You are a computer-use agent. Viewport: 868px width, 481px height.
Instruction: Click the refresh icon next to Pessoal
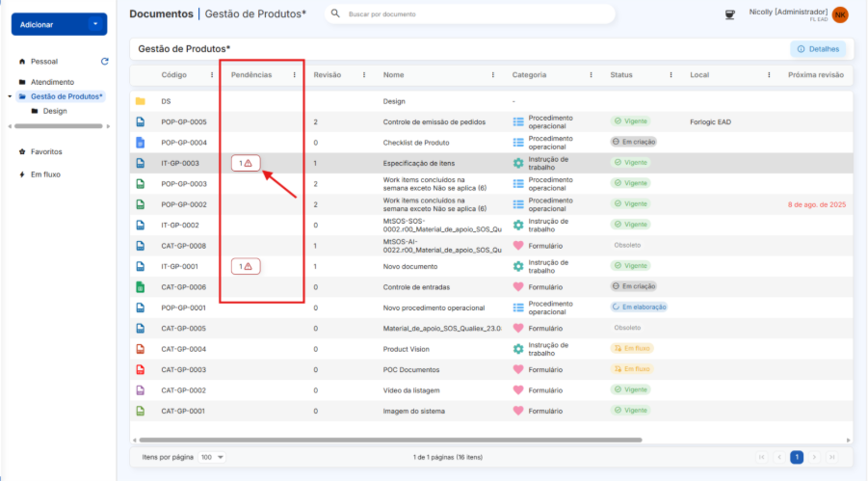(104, 61)
